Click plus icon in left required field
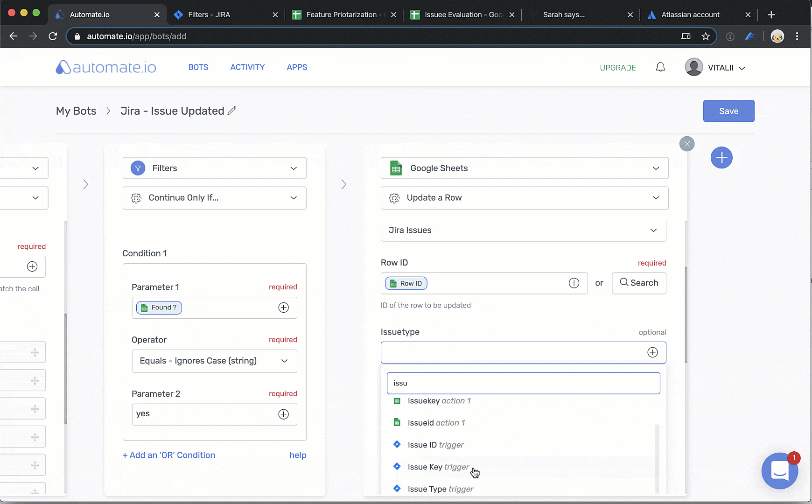This screenshot has height=504, width=812. point(32,266)
